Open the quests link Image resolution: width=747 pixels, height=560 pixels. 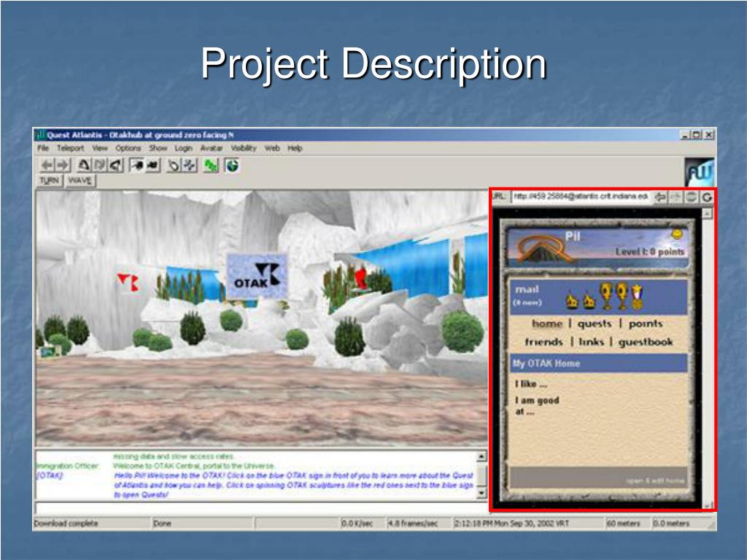(594, 324)
